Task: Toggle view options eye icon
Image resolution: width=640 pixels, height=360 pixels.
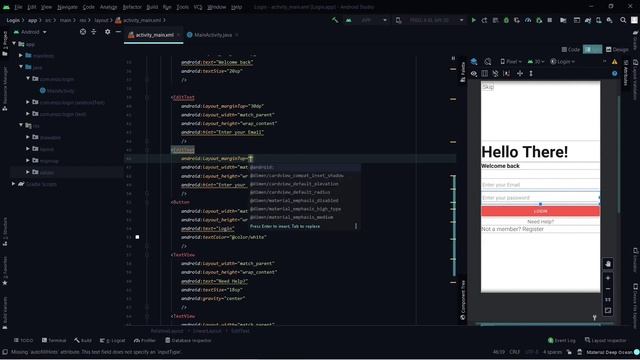Action: point(474,73)
